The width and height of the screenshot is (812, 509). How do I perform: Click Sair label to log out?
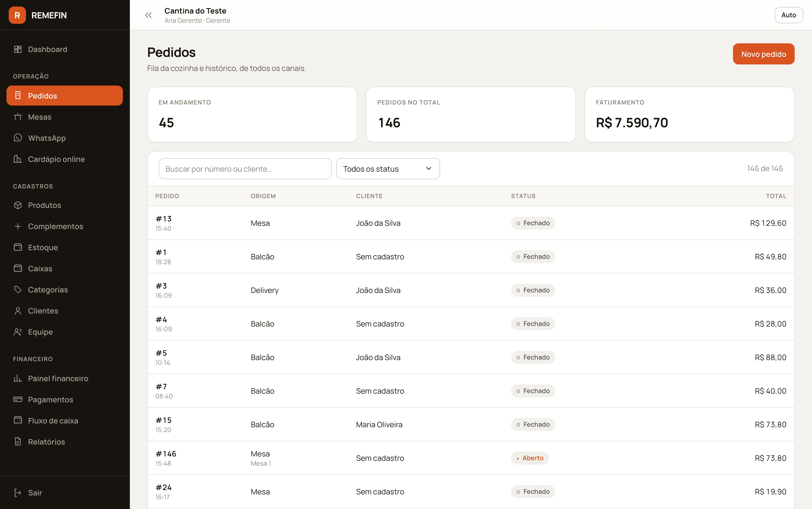tap(35, 493)
